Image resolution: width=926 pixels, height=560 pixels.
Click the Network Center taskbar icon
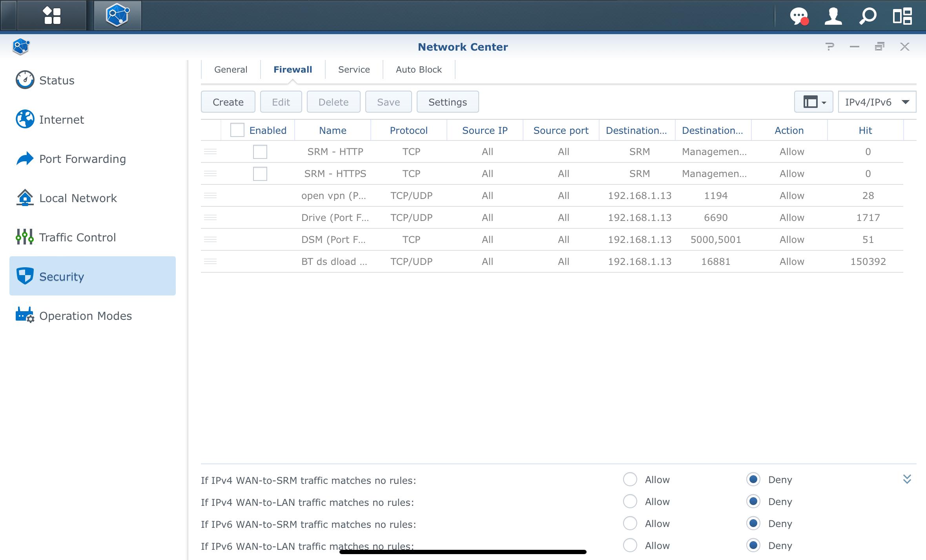117,16
